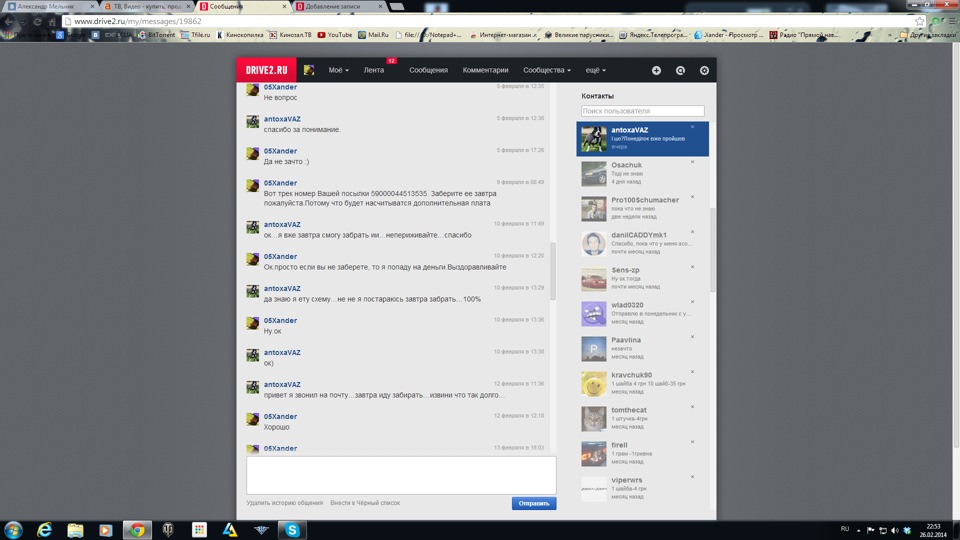Open Skype from the taskbar
The width and height of the screenshot is (960, 540).
coord(293,530)
